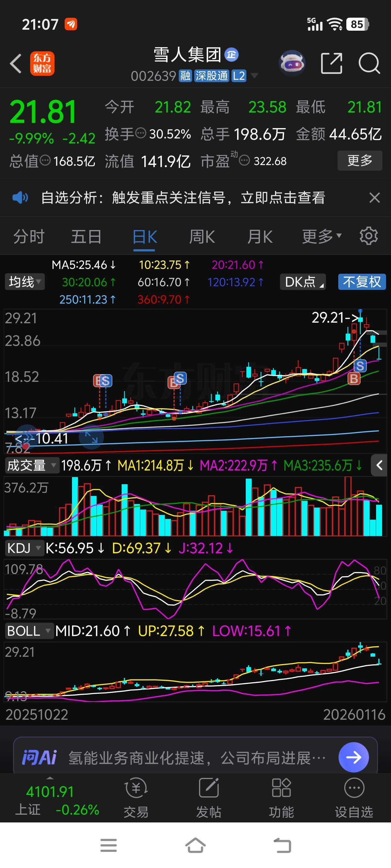Viewport: 391px width, 868px height.
Task: Open 更多 quote details button
Action: click(x=360, y=160)
